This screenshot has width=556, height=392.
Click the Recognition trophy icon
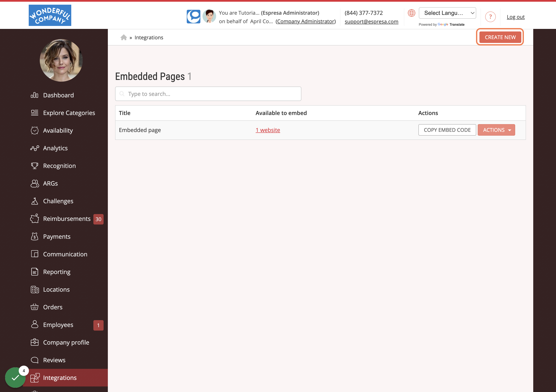(x=34, y=166)
